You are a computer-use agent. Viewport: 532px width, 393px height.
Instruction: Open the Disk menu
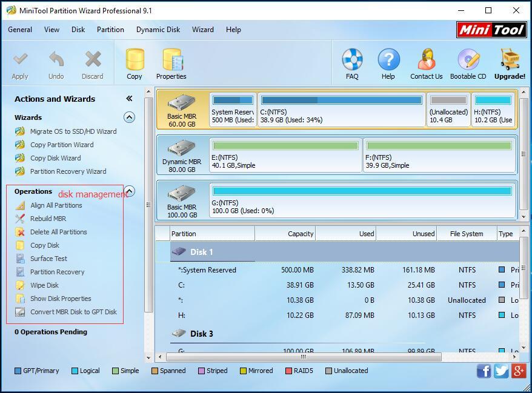78,30
